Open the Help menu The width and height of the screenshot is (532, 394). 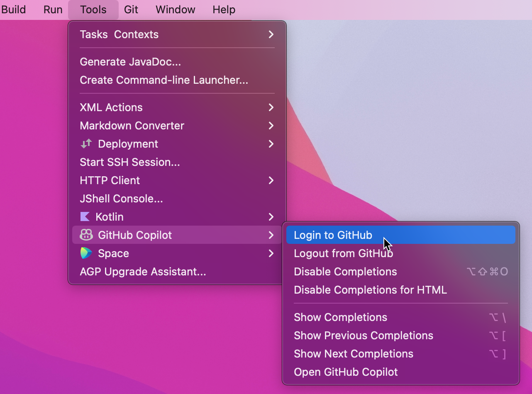click(x=224, y=10)
